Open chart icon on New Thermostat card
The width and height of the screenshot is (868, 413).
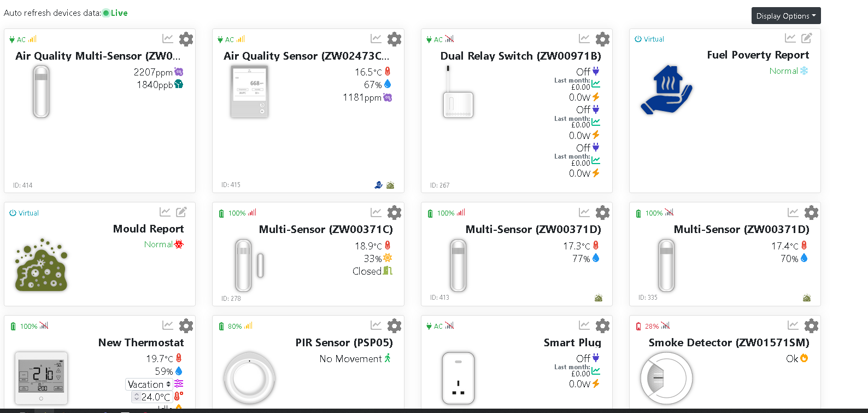point(167,325)
